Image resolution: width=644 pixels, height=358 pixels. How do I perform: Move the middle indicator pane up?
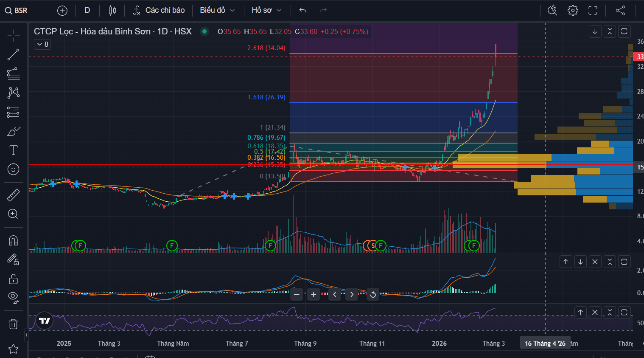[566, 262]
